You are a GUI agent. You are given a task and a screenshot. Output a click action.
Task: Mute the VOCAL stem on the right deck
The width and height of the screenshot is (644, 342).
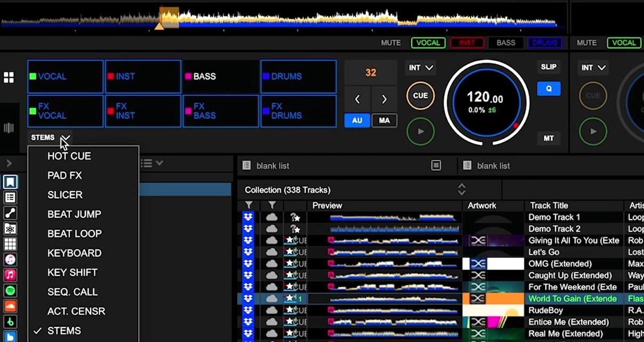click(x=624, y=43)
